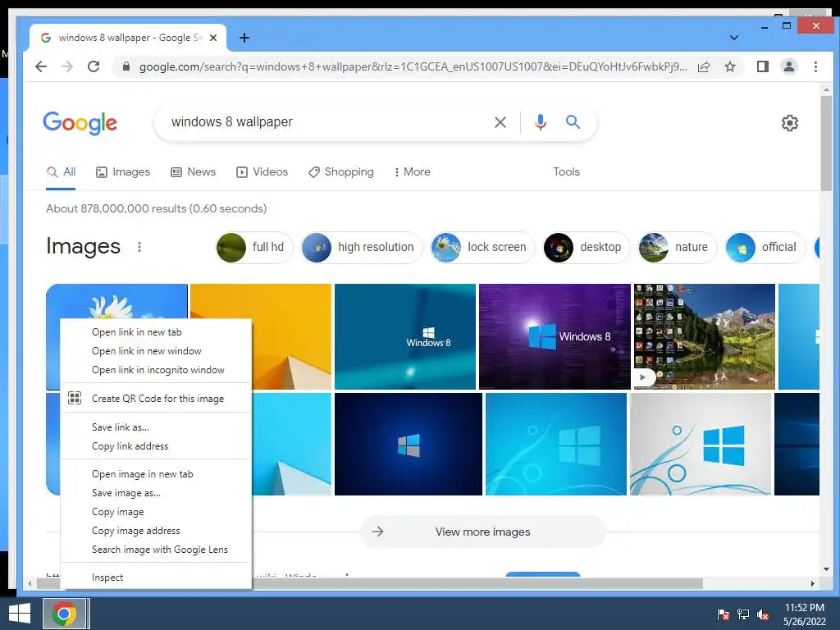Open the orange-yellow wallpaper thumbnail
840x630 pixels.
point(291,336)
